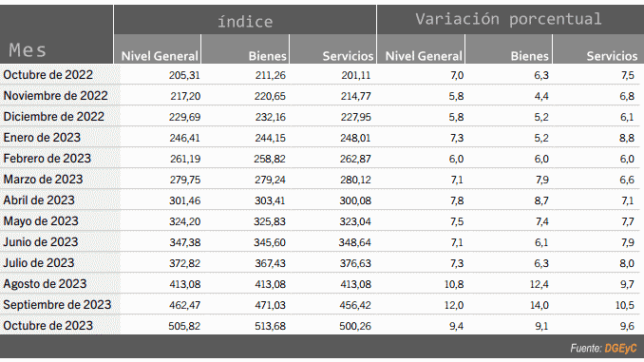Click Nivel General header under Variación porcentual

[424, 56]
